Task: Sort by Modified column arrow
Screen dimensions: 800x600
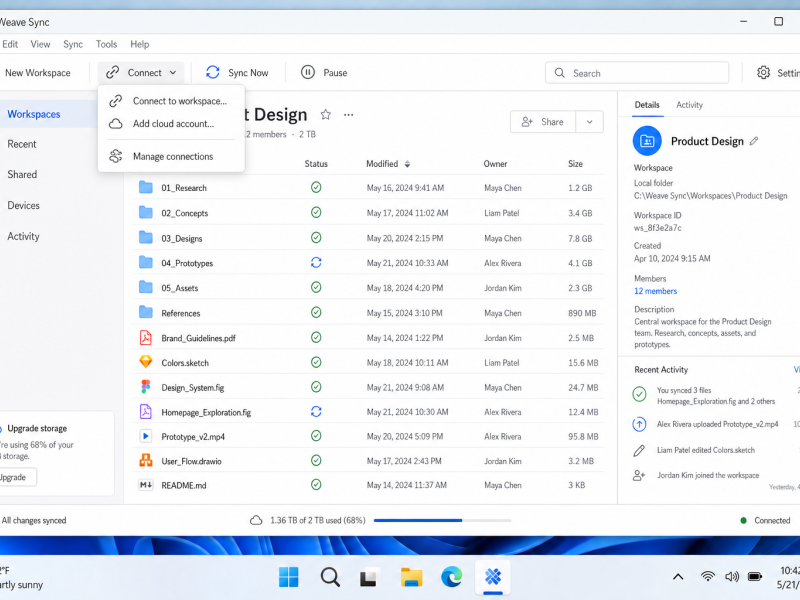Action: (x=407, y=164)
